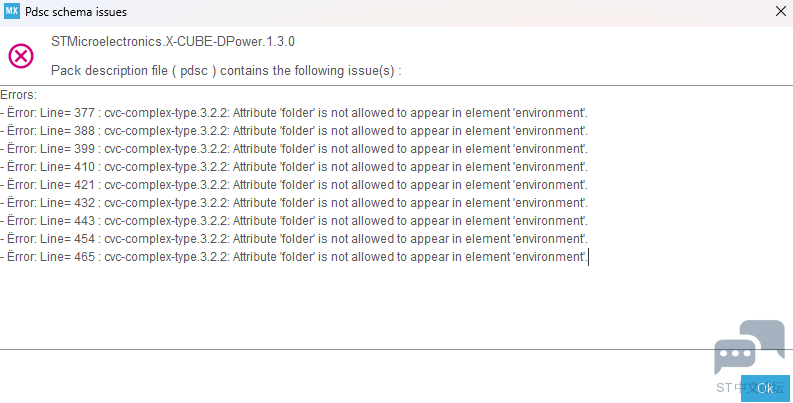This screenshot has width=793, height=403.
Task: Place cursor on error Line= 377
Action: [294, 112]
